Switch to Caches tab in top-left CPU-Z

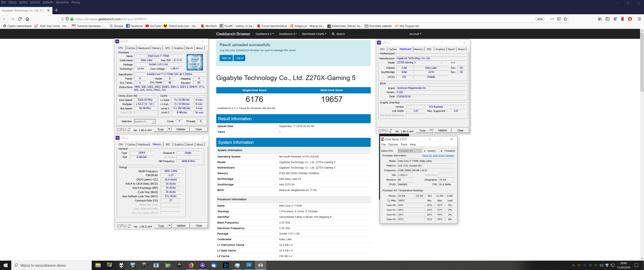click(131, 48)
